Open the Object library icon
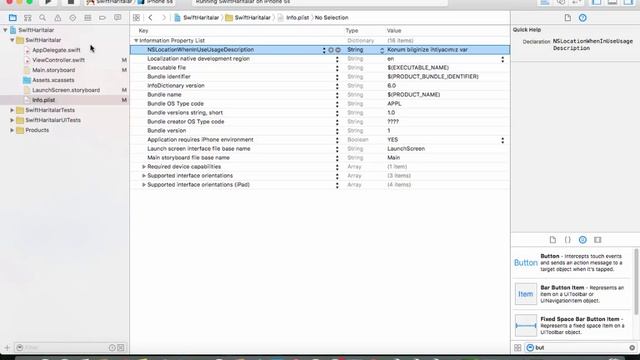640x360 pixels. coord(582,240)
